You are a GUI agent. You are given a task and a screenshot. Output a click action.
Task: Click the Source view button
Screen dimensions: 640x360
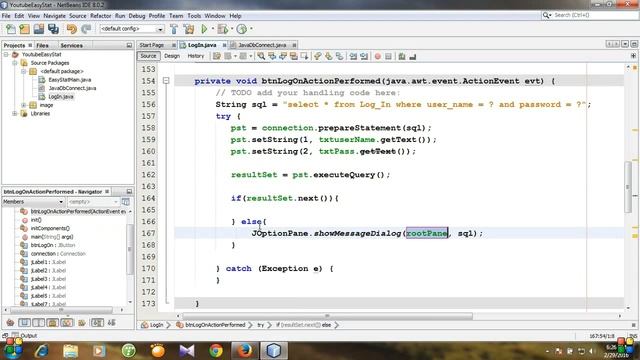(148, 56)
